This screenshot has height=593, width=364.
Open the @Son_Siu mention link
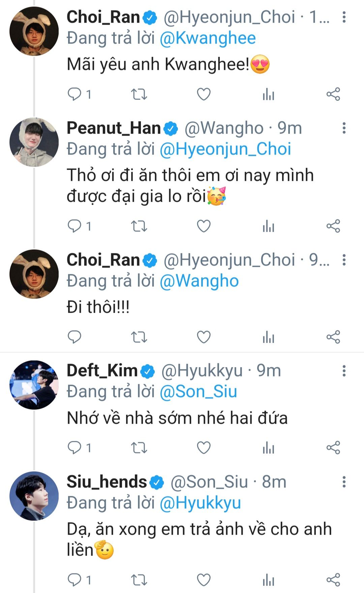coord(198,392)
